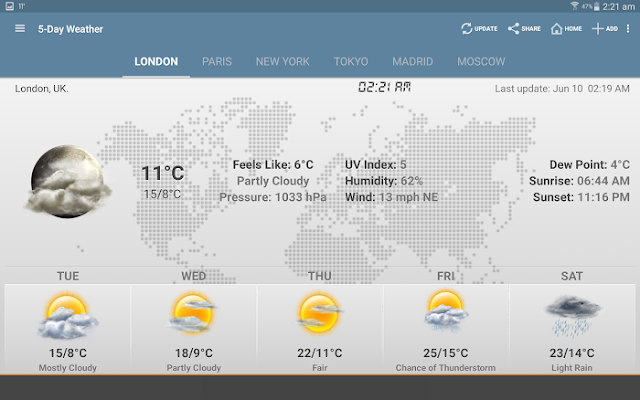
Task: Tap the 5-Day Weather title
Action: pos(71,29)
